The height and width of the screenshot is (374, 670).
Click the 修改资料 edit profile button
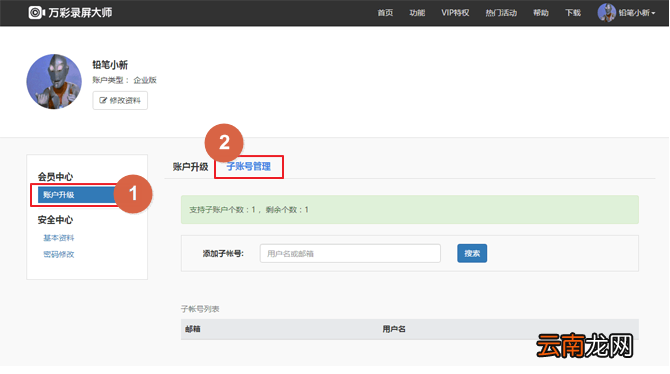point(120,100)
